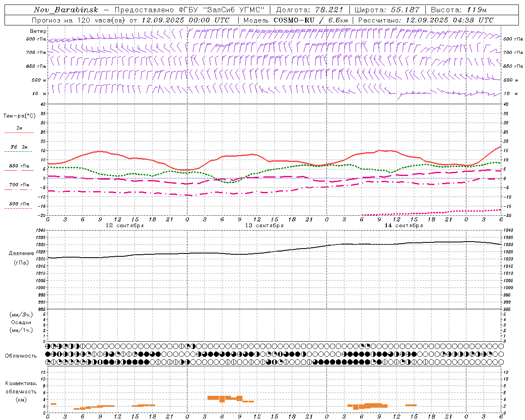Click the station height 119м text

pos(477,10)
